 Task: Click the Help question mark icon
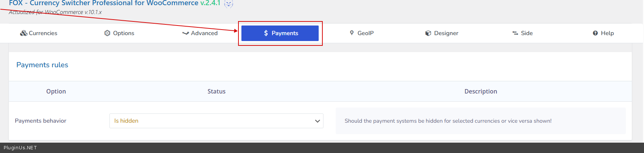click(x=595, y=33)
